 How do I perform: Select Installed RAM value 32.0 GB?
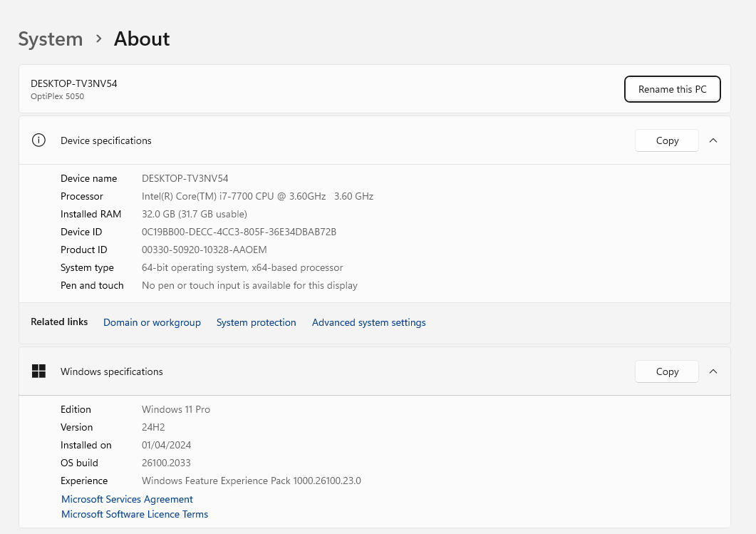pos(195,214)
